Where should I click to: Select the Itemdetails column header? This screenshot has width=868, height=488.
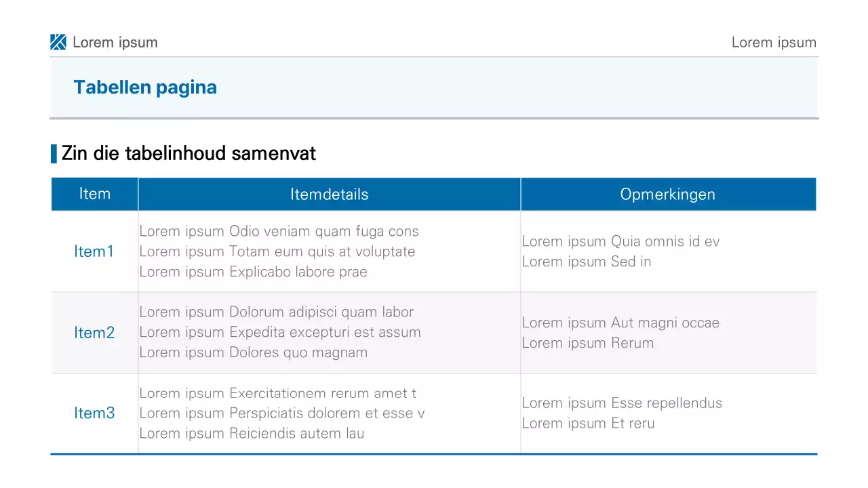329,195
